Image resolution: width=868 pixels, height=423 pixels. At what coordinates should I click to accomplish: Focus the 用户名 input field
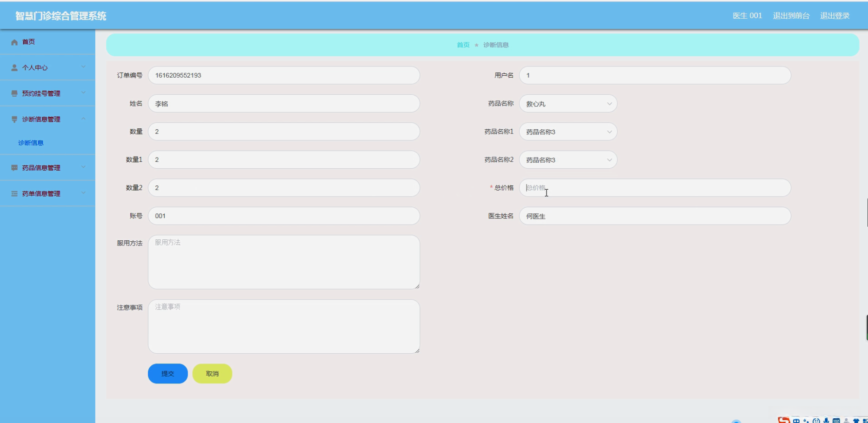click(655, 75)
